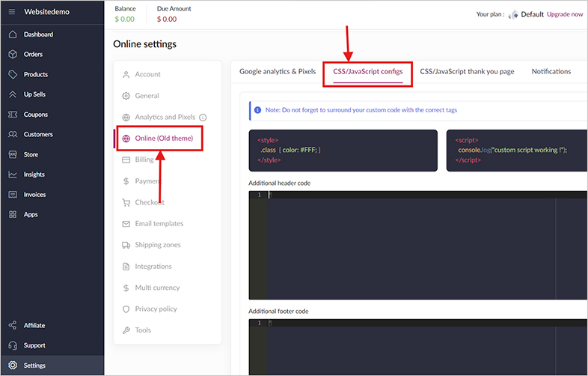The height and width of the screenshot is (376, 588).
Task: Open Privacy policy settings
Action: (156, 309)
